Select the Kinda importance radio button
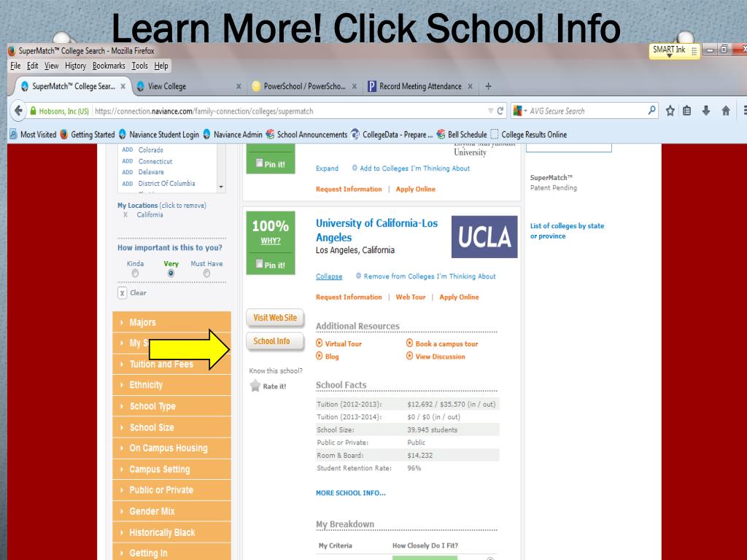747x560 pixels. pos(135,273)
